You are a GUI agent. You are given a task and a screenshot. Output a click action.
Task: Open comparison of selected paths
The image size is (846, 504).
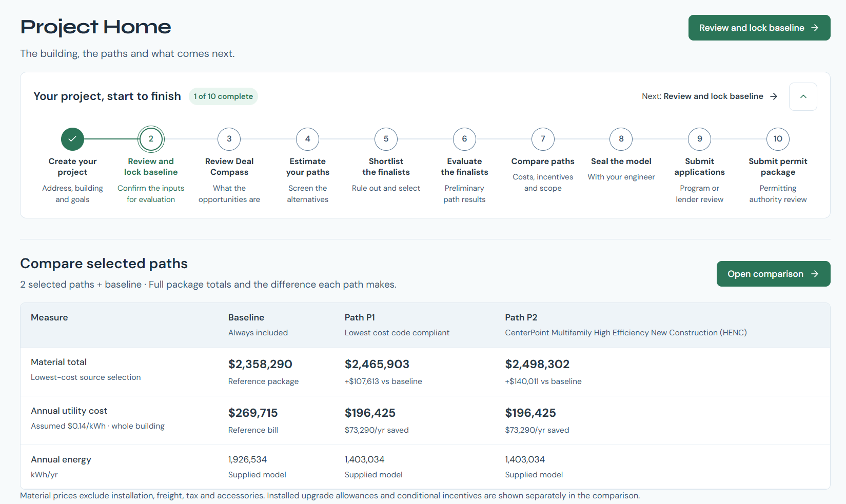(773, 274)
